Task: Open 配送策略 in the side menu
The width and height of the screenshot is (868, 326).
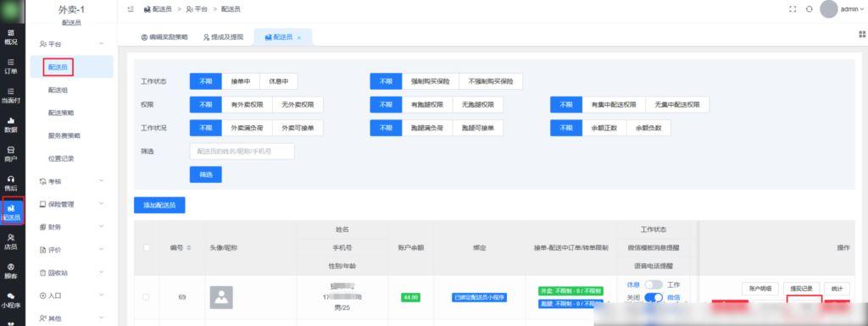Action: pyautogui.click(x=61, y=113)
